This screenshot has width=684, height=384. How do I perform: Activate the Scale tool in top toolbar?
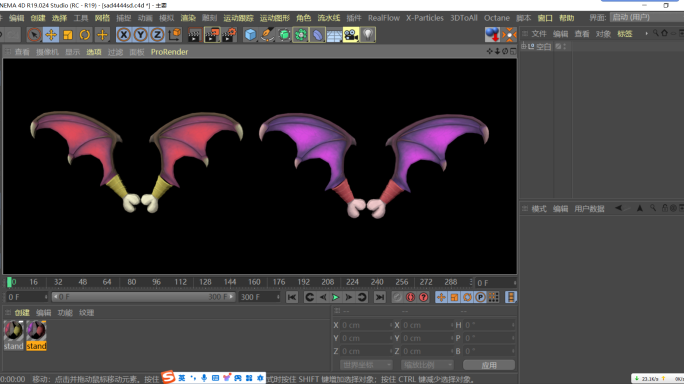[68, 35]
